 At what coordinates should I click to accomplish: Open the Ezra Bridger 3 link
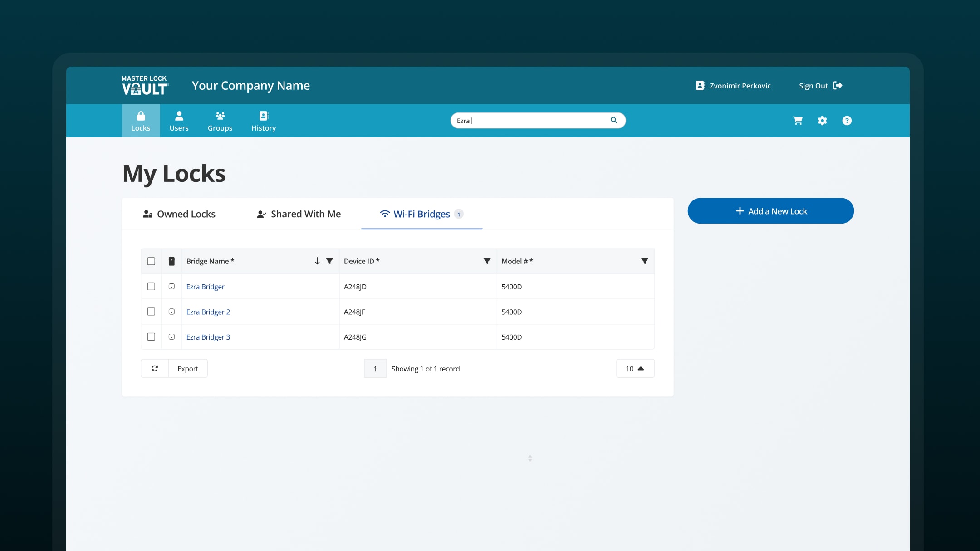coord(208,337)
